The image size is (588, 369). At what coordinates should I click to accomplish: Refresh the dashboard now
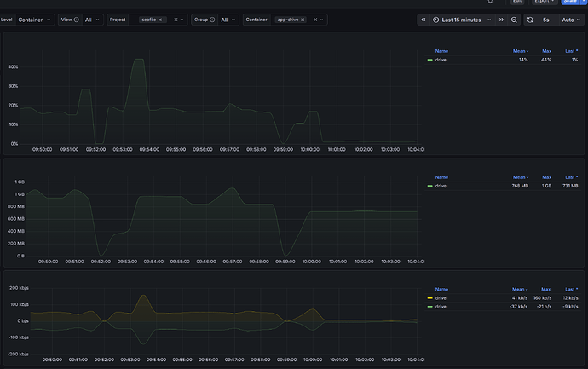(x=530, y=20)
